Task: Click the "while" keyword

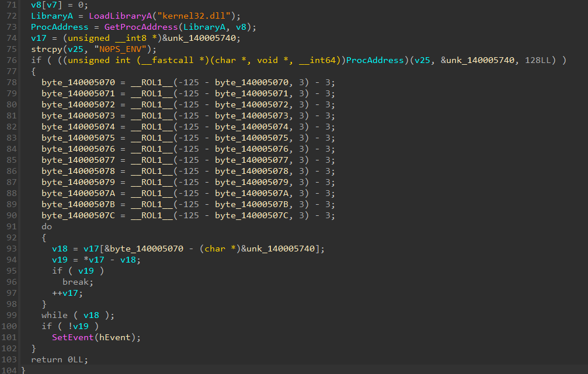Action: coord(54,315)
